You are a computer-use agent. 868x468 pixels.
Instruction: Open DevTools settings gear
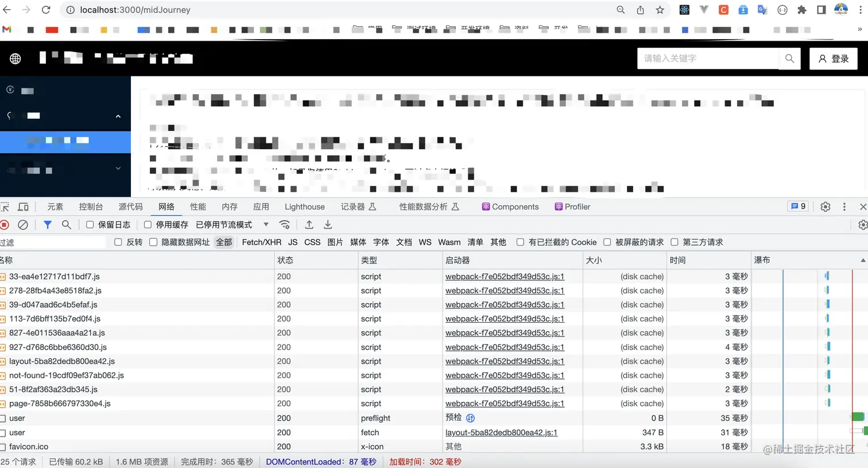(826, 207)
